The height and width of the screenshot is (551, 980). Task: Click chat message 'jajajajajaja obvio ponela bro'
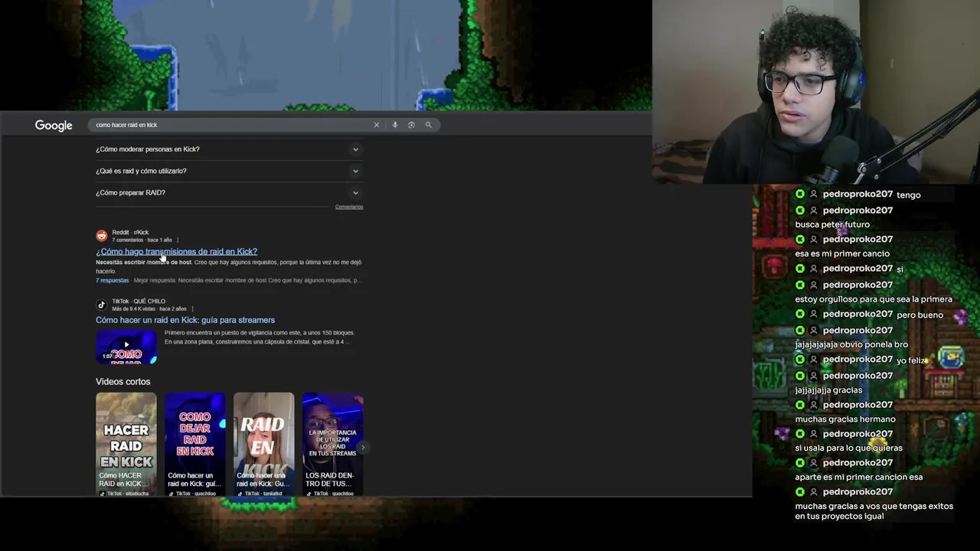pyautogui.click(x=851, y=344)
